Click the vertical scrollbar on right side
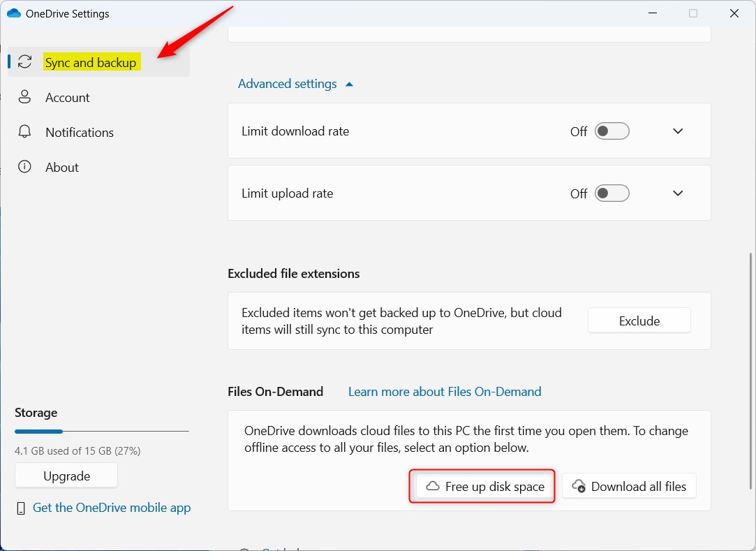Image resolution: width=756 pixels, height=551 pixels. [x=750, y=372]
